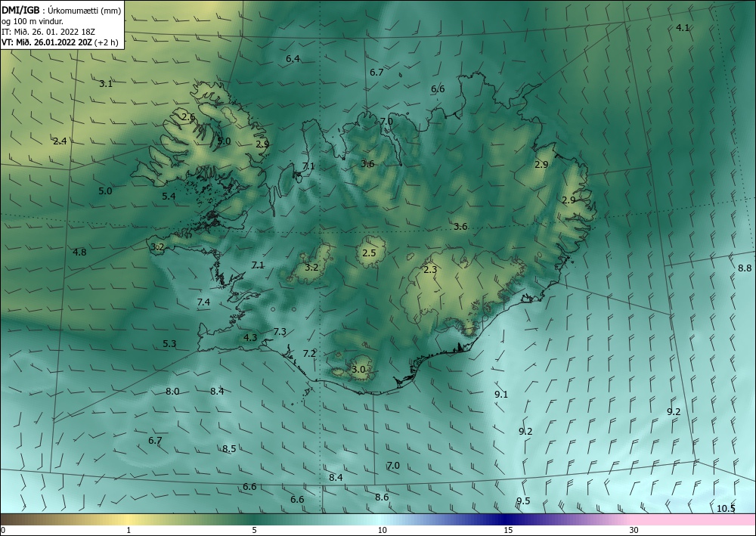
Task: Click the 8.8 value label
Action: (745, 268)
